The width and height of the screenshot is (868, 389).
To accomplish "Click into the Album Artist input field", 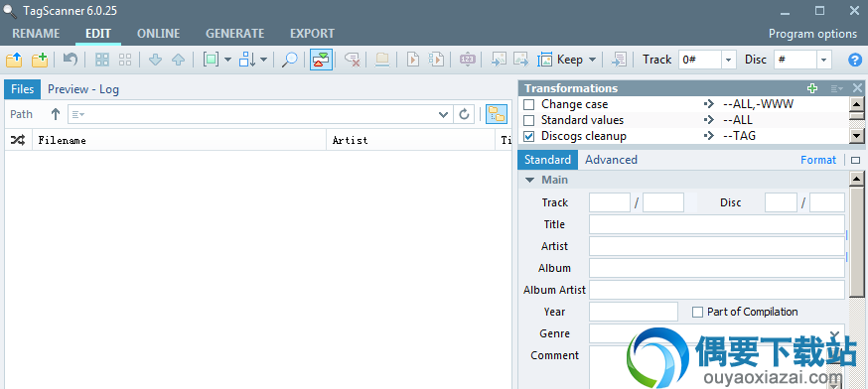I will point(717,290).
